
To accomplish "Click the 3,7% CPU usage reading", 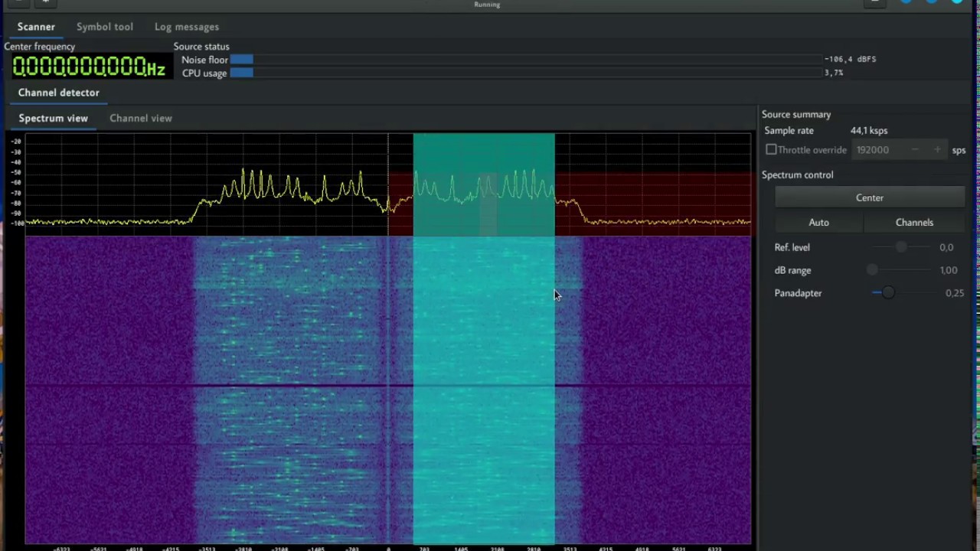I will click(834, 73).
